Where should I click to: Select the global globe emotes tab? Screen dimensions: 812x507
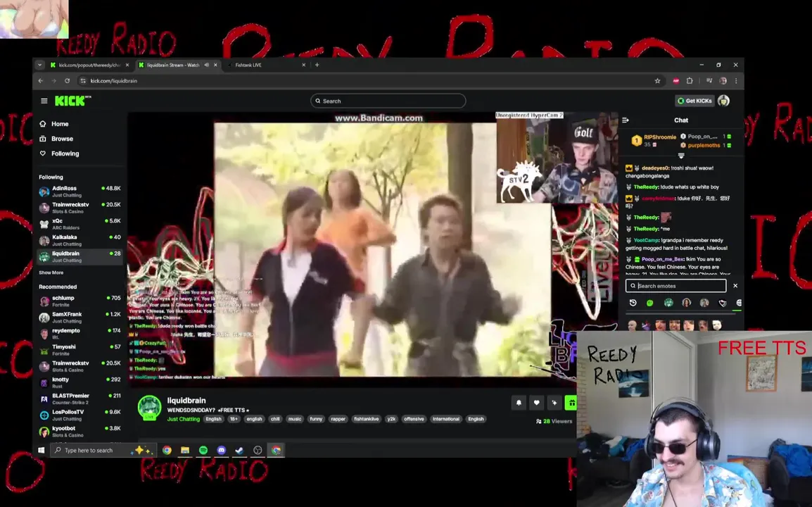pos(738,303)
